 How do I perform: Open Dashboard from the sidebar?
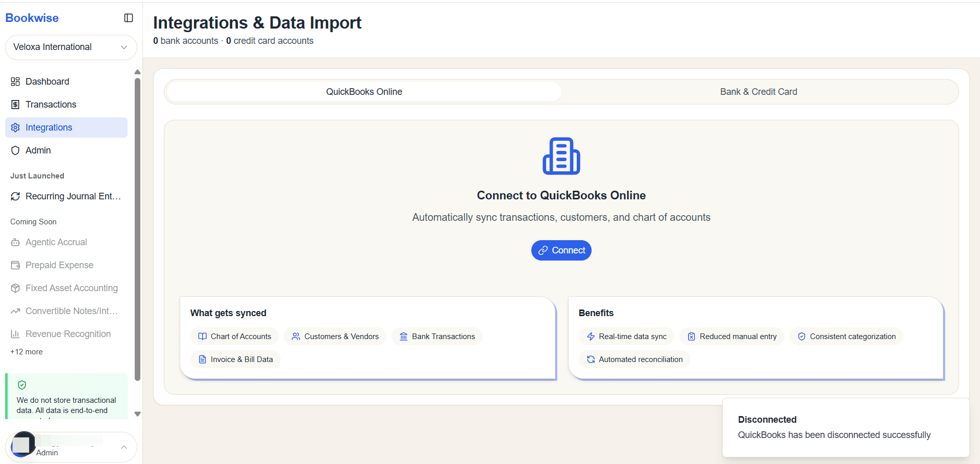(x=66, y=82)
